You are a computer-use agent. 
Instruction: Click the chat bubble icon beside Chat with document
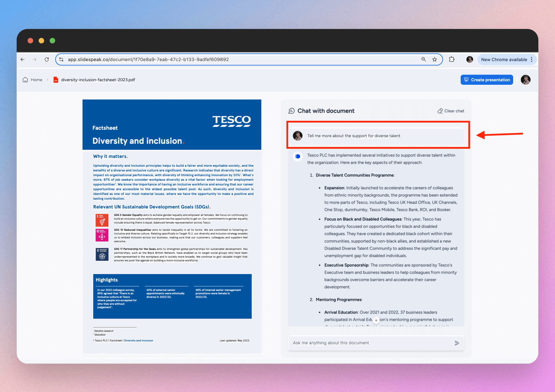292,111
